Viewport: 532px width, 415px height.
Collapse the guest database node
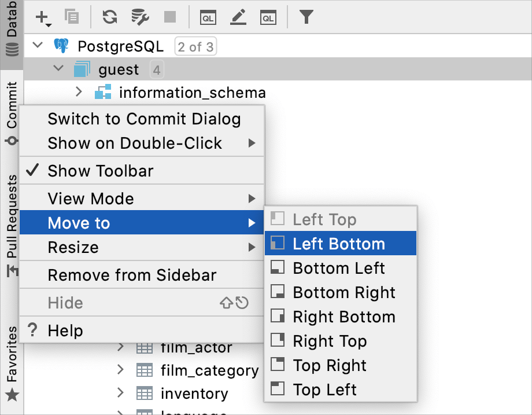tap(58, 69)
